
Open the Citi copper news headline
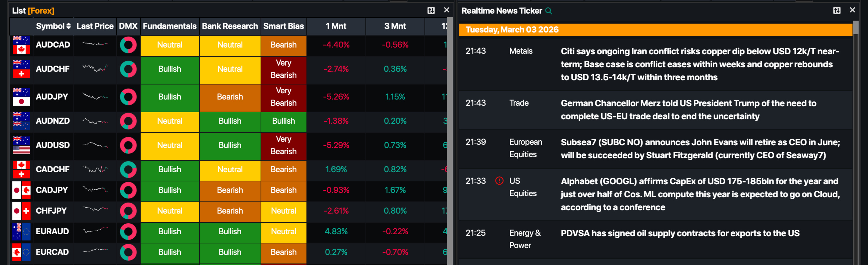coord(700,64)
